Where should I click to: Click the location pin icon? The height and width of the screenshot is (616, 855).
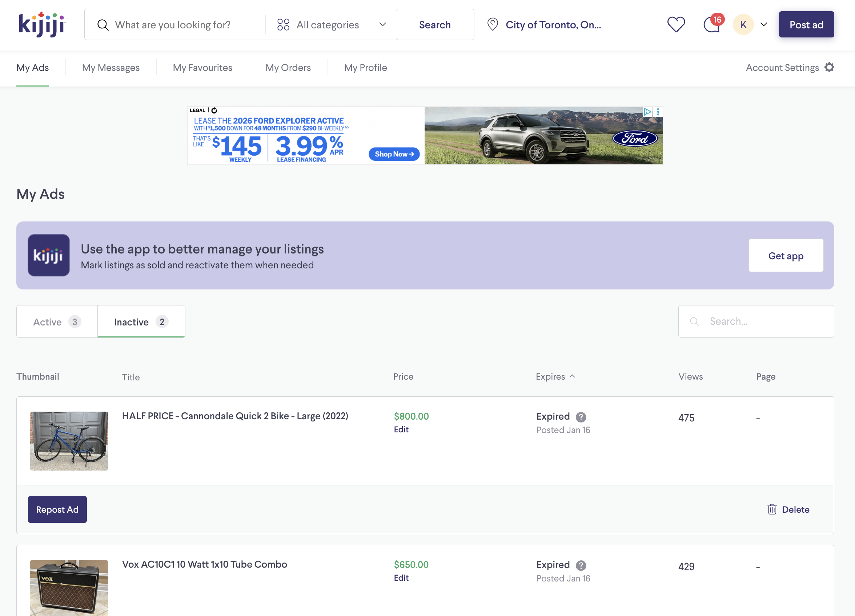[493, 24]
